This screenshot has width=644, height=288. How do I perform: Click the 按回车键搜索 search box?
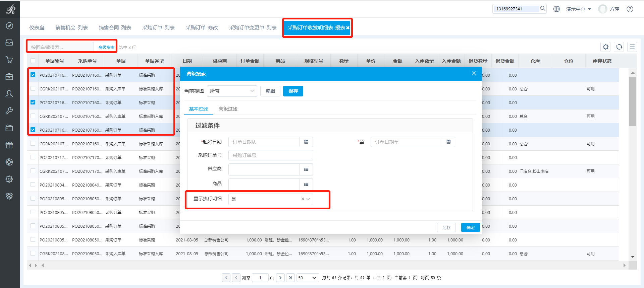tap(60, 47)
